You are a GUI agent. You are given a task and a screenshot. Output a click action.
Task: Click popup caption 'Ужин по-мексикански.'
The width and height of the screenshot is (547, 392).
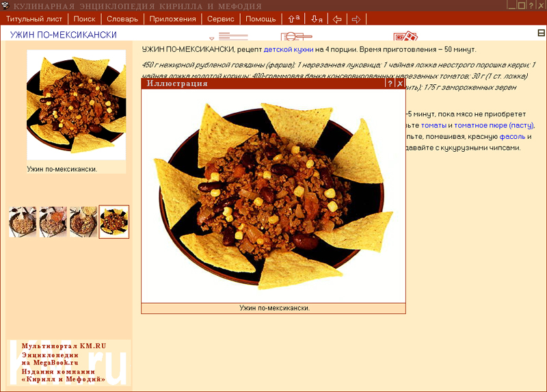click(274, 308)
